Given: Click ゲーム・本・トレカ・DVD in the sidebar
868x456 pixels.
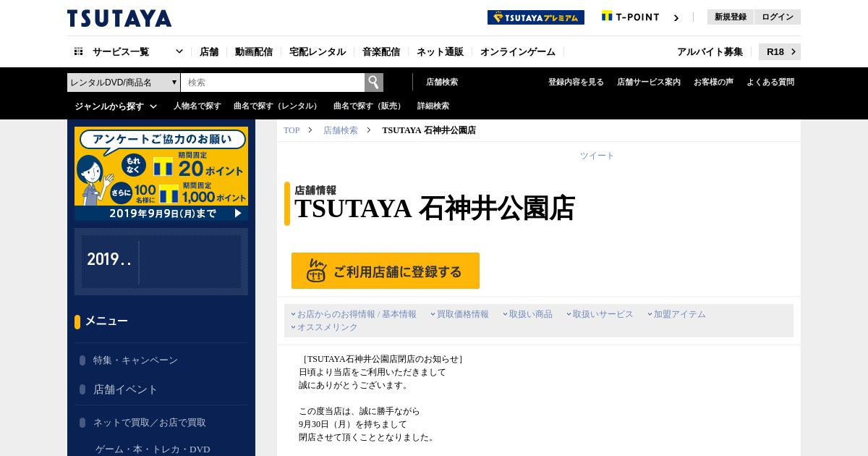Looking at the screenshot, I should [x=153, y=449].
